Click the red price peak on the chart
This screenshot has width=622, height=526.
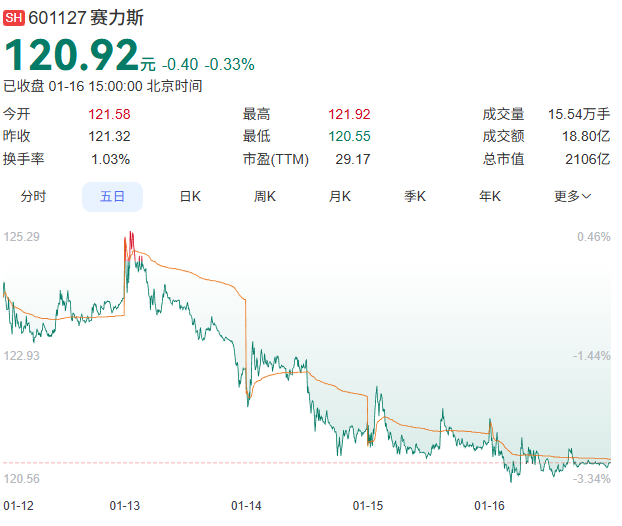(x=129, y=240)
